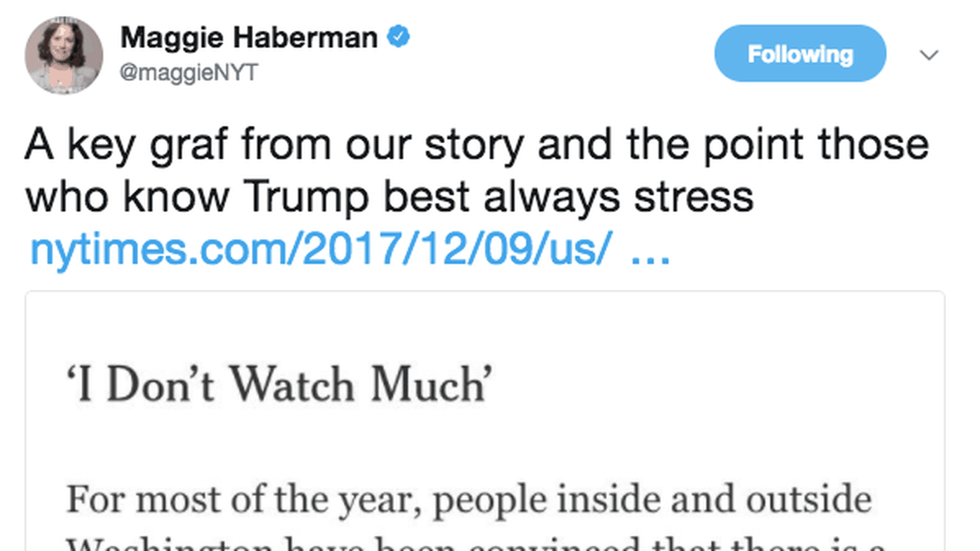
Task: Click the word "stress" ending the tweet
Action: (693, 197)
